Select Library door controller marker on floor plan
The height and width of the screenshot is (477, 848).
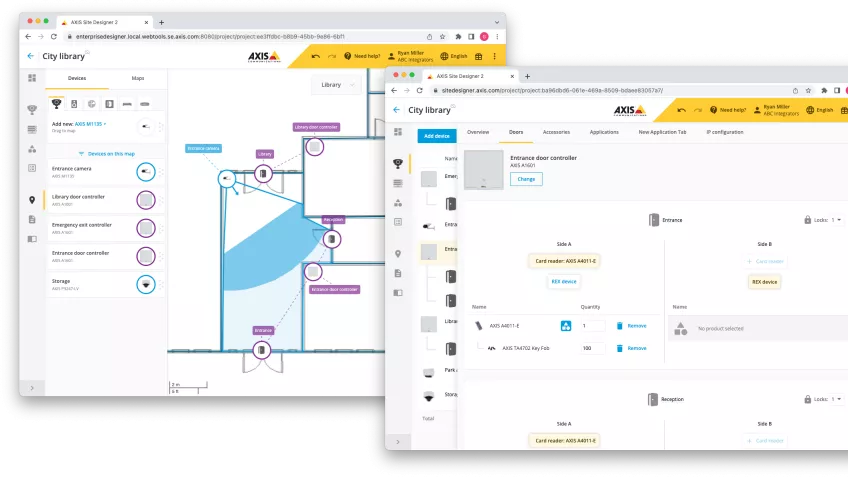click(x=314, y=147)
